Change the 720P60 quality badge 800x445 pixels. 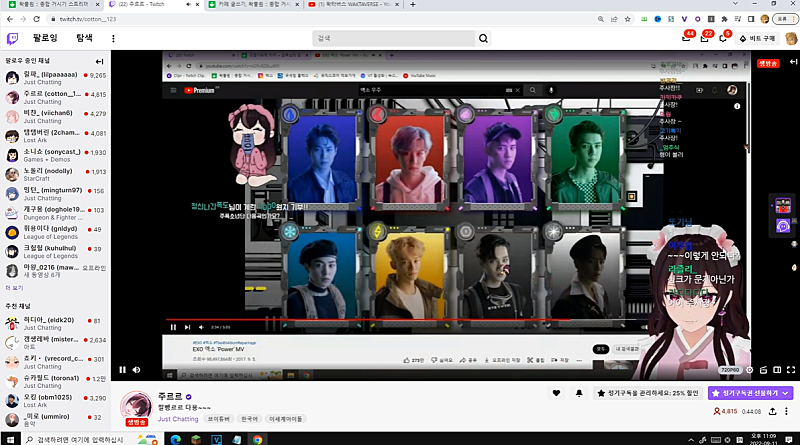point(730,370)
